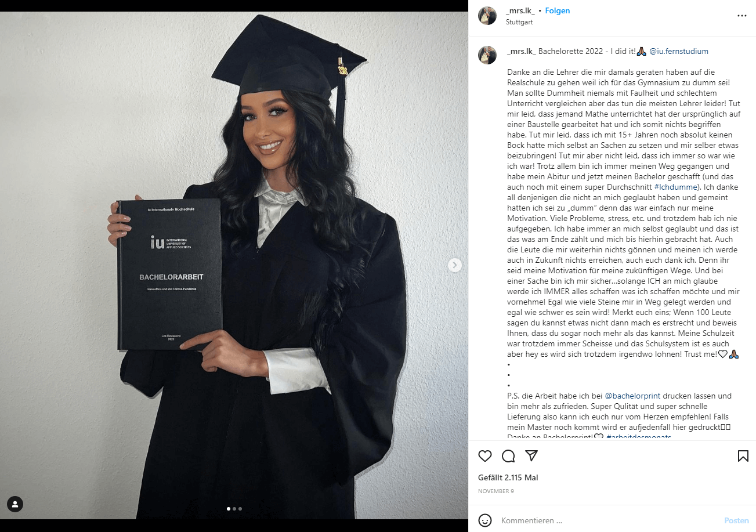Go to next photo with arrow
The width and height of the screenshot is (756, 532).
click(x=455, y=265)
